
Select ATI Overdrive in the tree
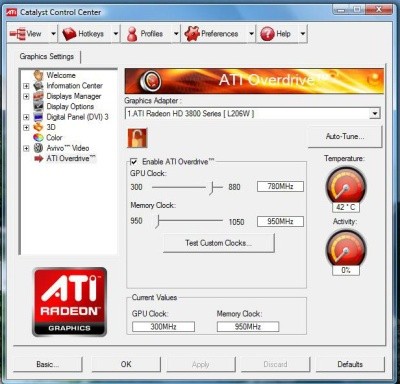tap(71, 158)
